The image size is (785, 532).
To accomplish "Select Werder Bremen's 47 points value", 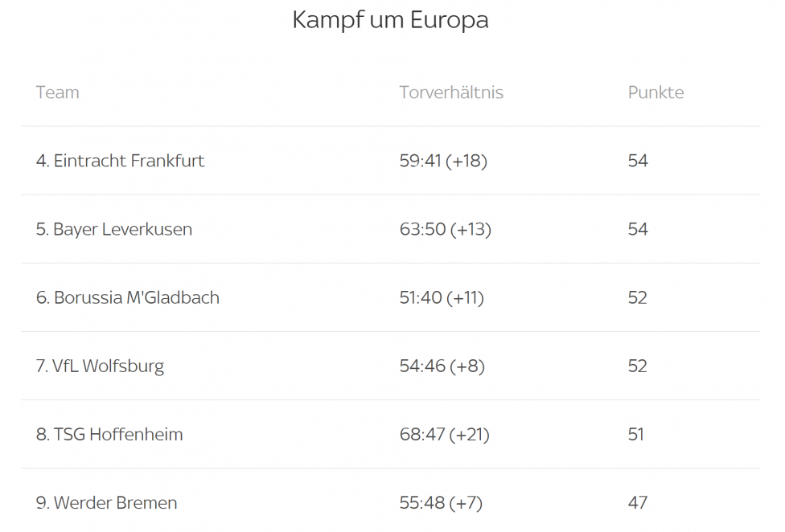I will (x=637, y=502).
